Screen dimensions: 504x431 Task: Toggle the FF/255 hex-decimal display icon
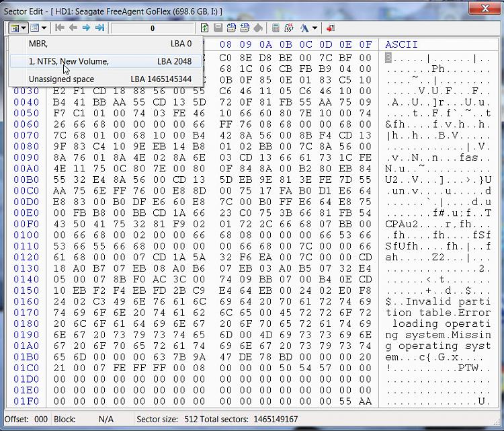289,28
